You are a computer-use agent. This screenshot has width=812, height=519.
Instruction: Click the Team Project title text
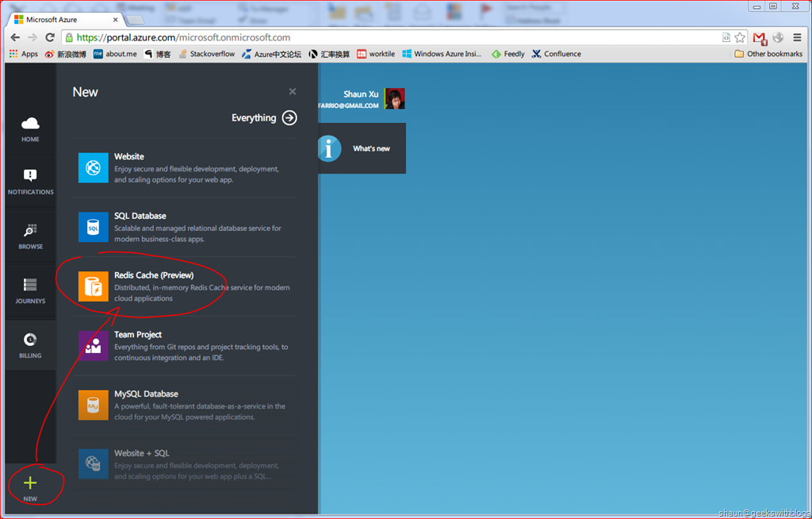[138, 334]
